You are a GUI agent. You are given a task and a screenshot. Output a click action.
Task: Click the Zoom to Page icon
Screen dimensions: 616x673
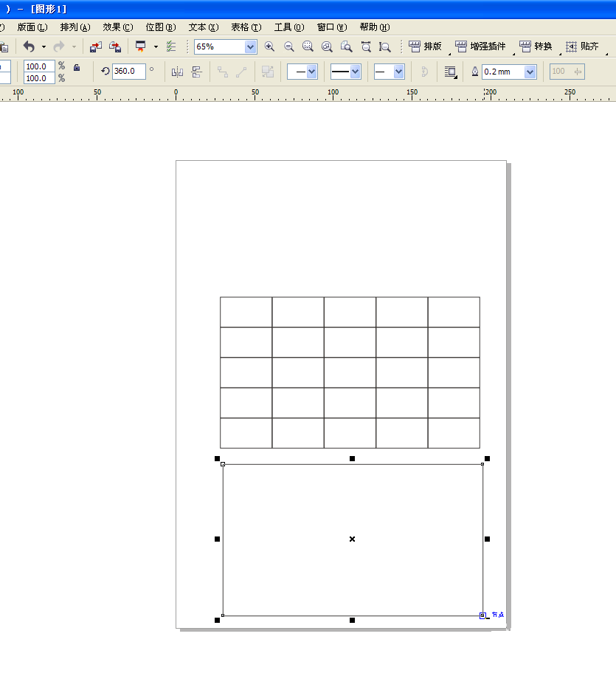[x=346, y=46]
